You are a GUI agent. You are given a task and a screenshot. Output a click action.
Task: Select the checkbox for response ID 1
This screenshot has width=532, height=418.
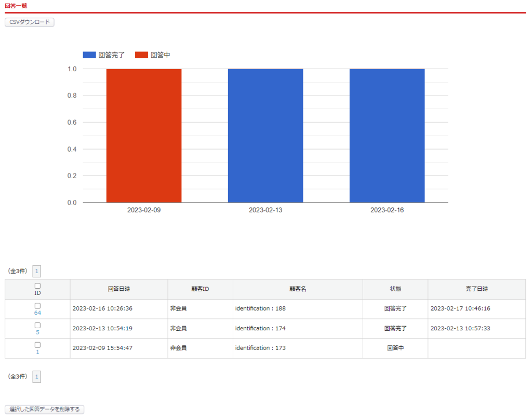(37, 345)
